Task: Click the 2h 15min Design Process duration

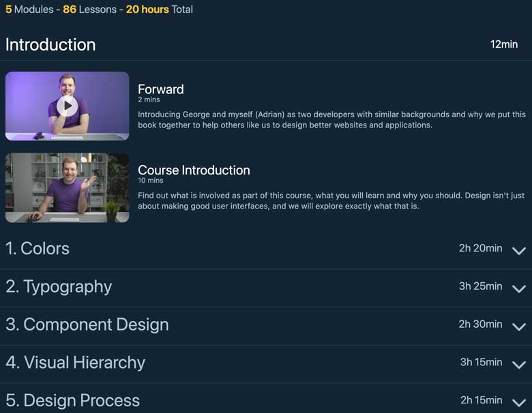Action: (481, 400)
